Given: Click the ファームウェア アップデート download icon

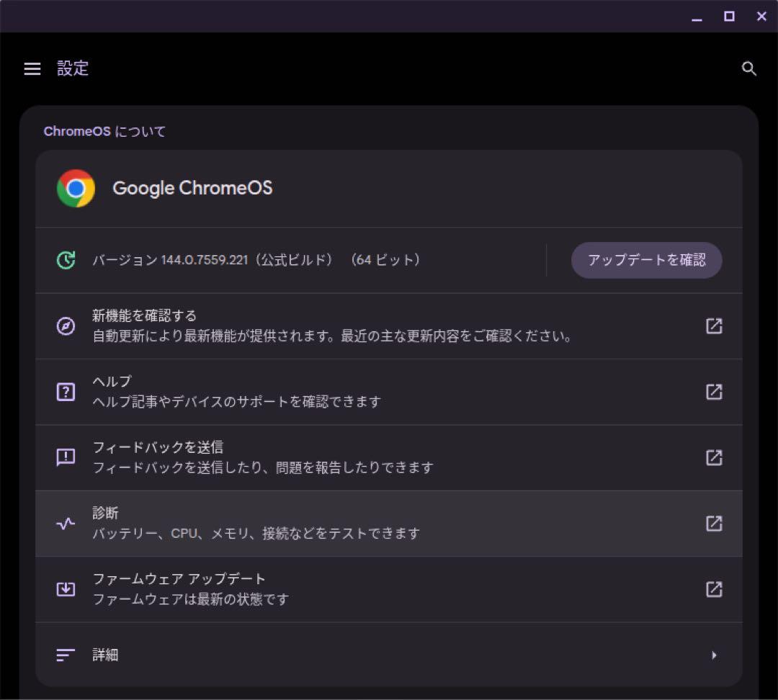Looking at the screenshot, I should [66, 589].
